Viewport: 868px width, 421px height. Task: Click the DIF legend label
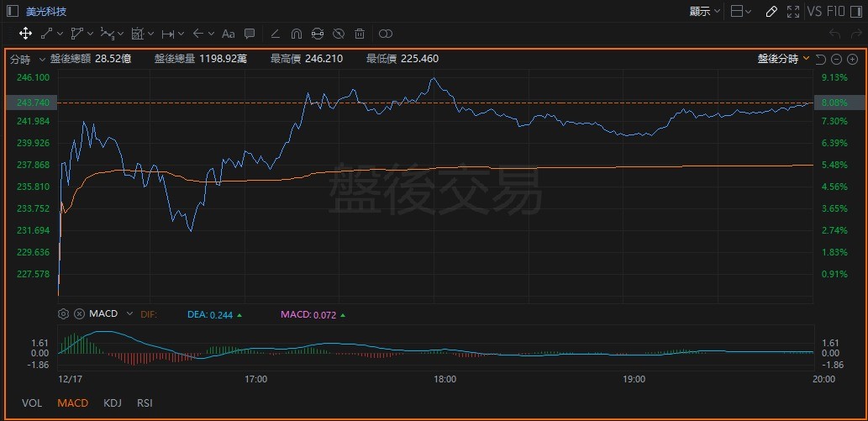click(x=149, y=314)
